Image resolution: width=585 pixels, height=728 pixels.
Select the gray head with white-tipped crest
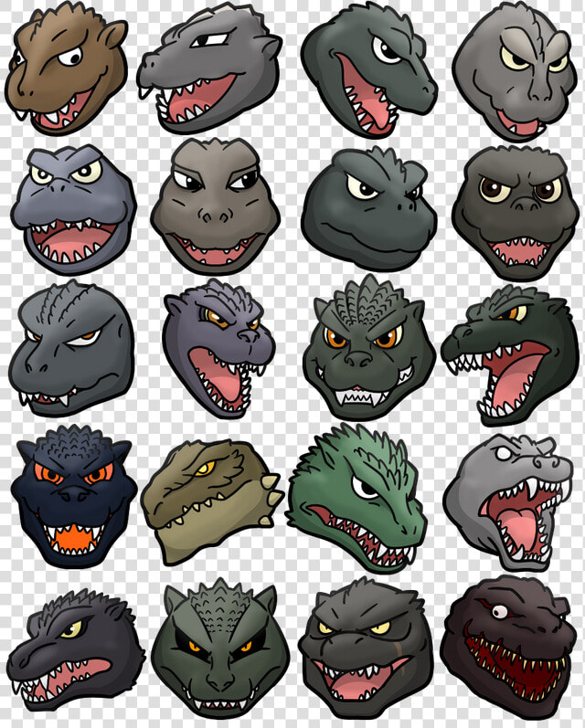point(209,69)
